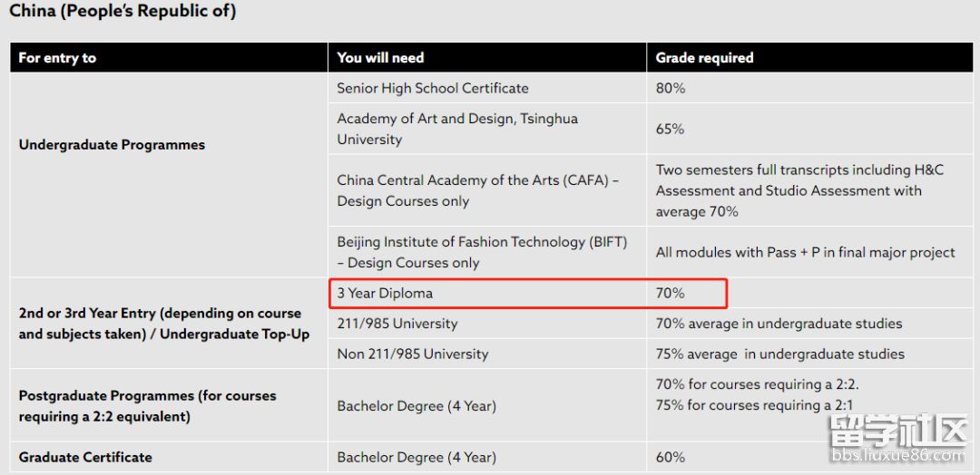The image size is (980, 475).
Task: Click the 'For entry to' column header
Action: [x=57, y=58]
